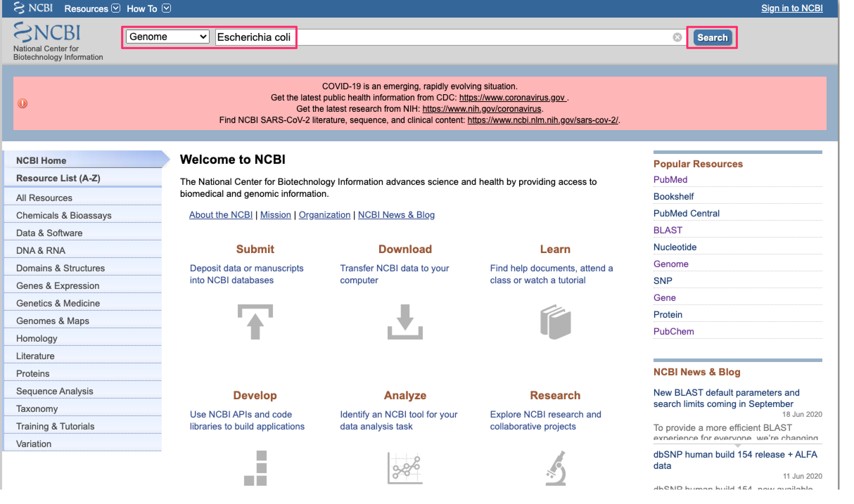Open SNP in Popular Resources

(663, 281)
